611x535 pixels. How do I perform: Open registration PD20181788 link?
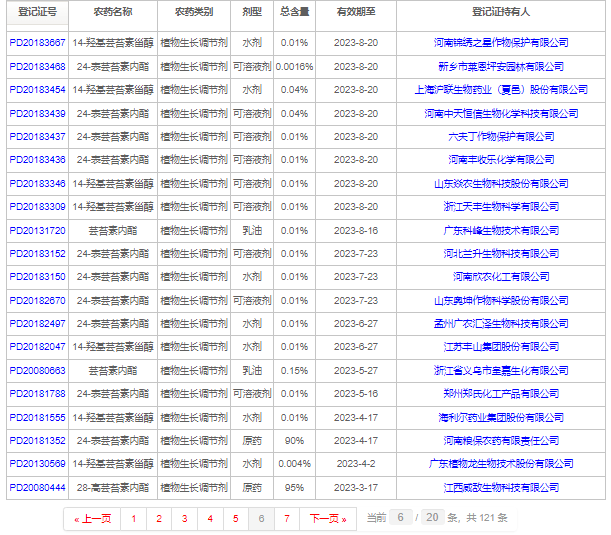coord(37,394)
